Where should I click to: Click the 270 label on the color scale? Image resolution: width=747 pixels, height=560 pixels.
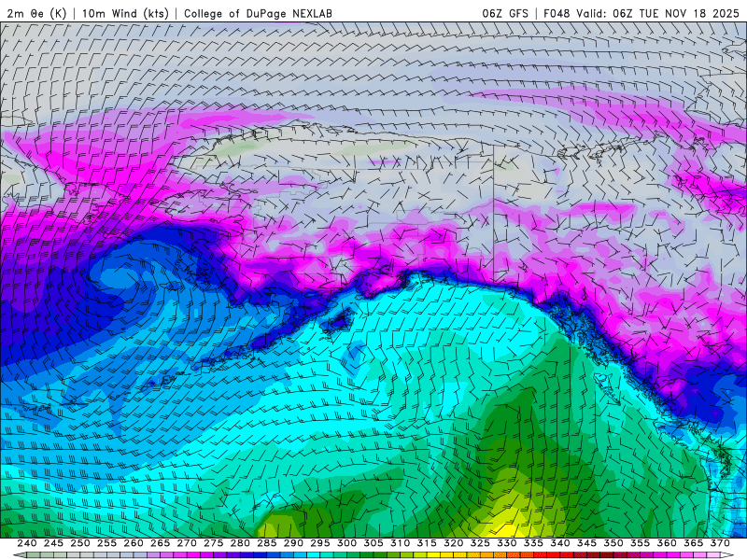click(x=187, y=543)
